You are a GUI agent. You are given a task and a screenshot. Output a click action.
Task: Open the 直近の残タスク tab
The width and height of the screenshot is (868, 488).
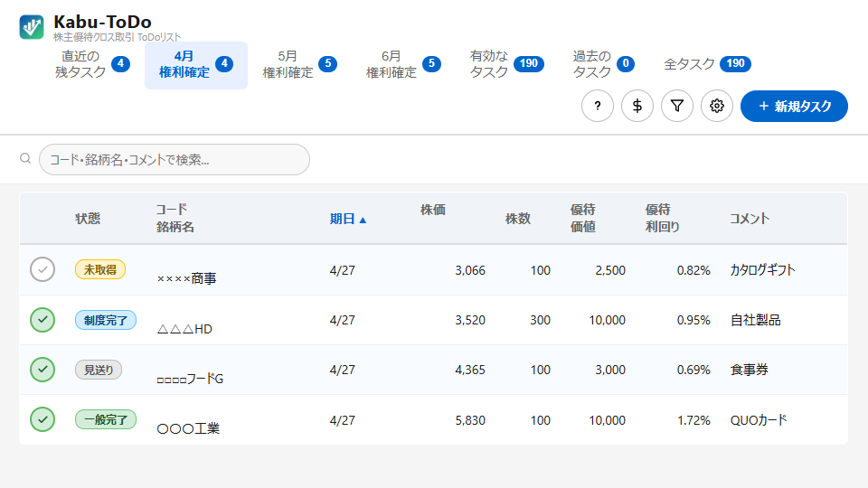point(92,64)
